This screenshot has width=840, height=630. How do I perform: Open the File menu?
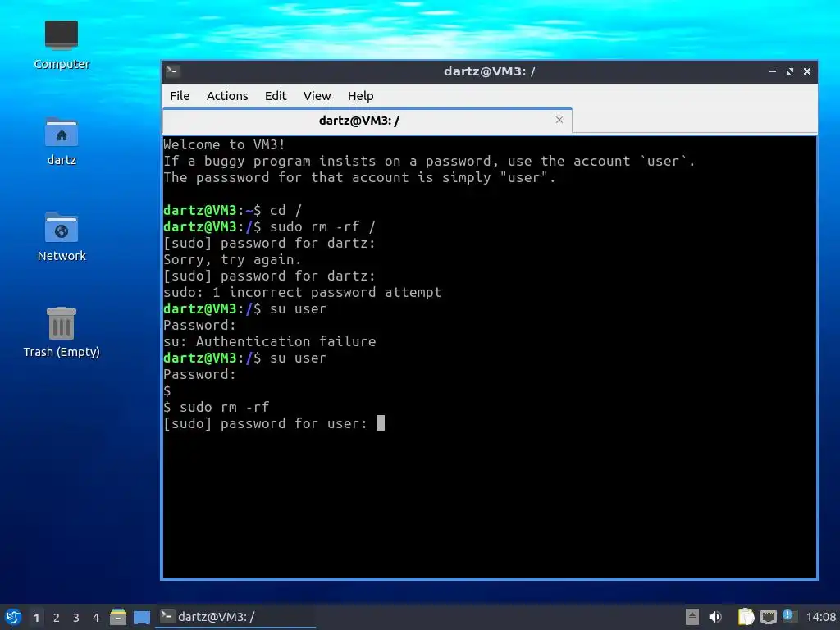[180, 96]
